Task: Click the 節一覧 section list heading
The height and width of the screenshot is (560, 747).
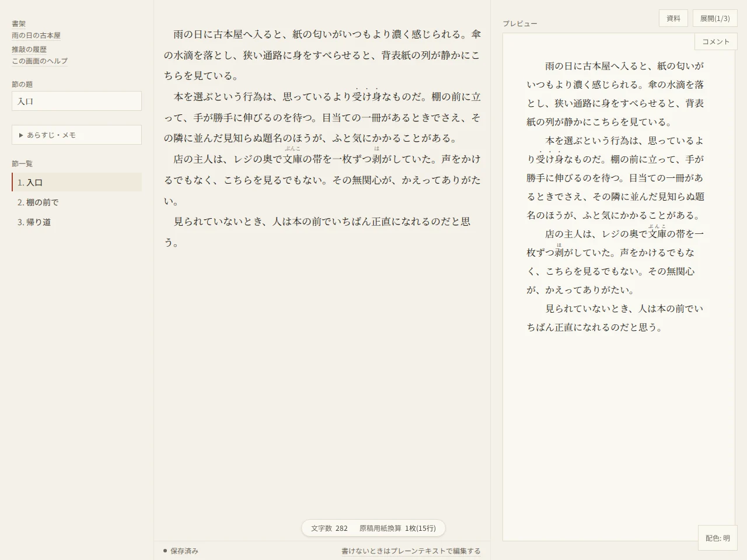Action: (22, 164)
